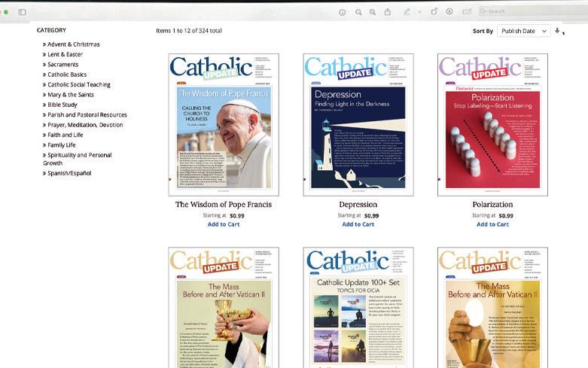Show the markup toolbar circle-pen icon
The width and height of the screenshot is (588, 368).
click(449, 11)
